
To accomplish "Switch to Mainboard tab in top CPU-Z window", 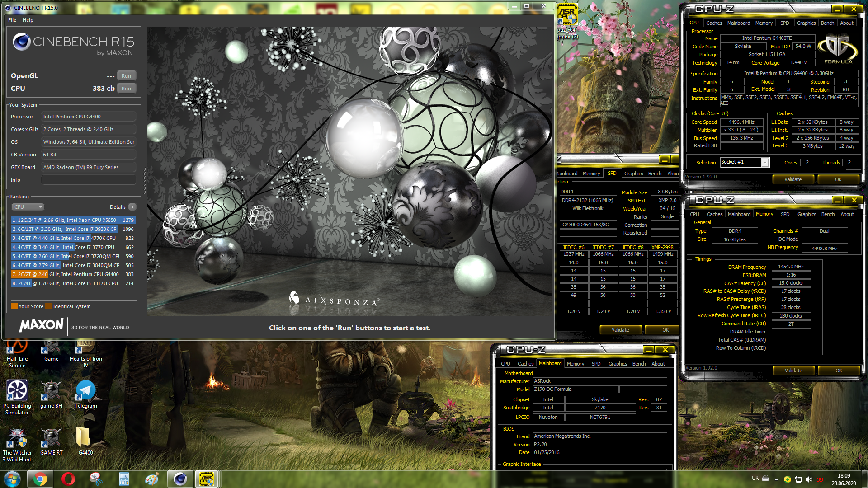I will (738, 23).
